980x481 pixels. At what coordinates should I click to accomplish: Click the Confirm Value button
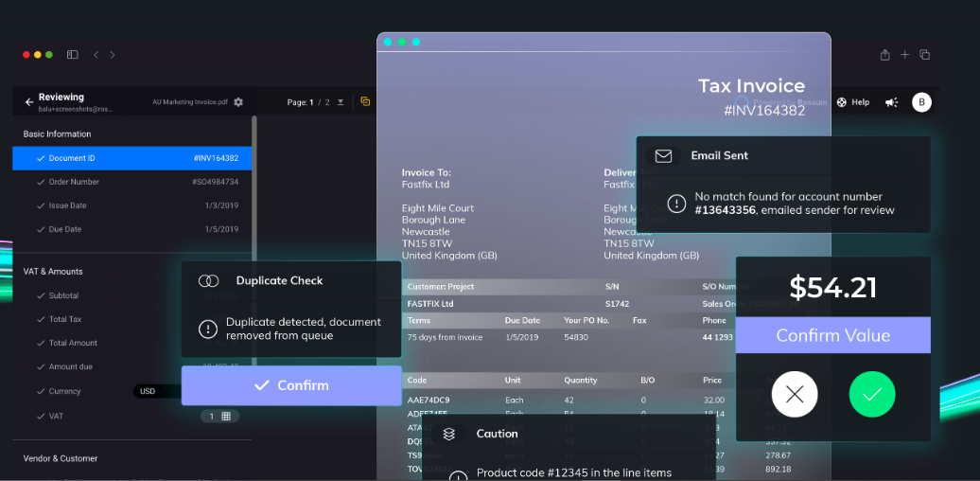833,335
